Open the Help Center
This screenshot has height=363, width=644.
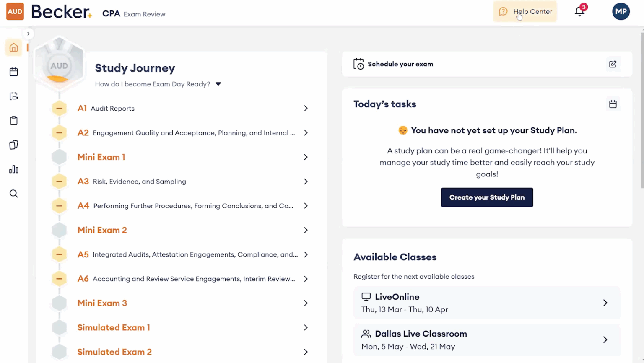click(x=525, y=11)
